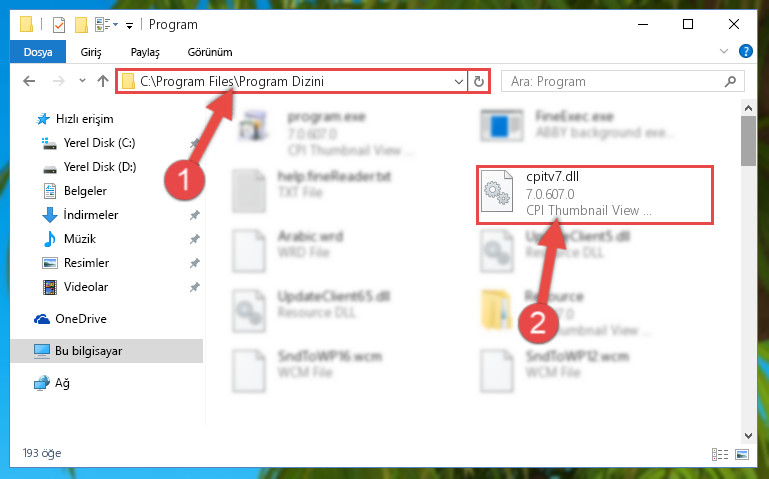
Task: Go up one folder level
Action: (x=103, y=81)
